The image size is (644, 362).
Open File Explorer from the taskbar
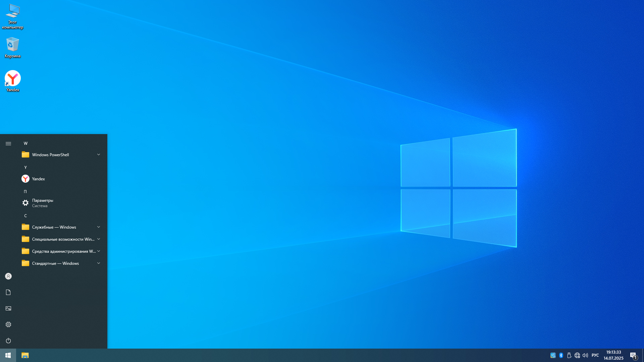25,355
